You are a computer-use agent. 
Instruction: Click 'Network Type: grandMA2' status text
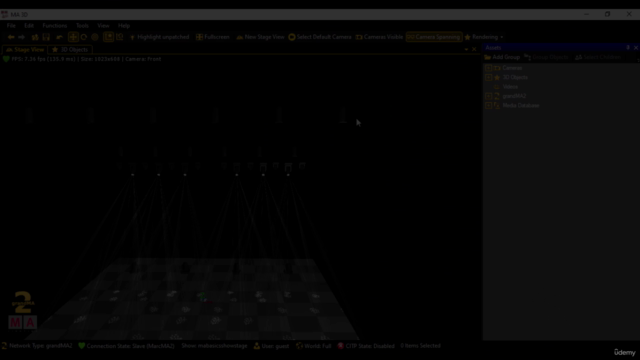click(x=40, y=346)
